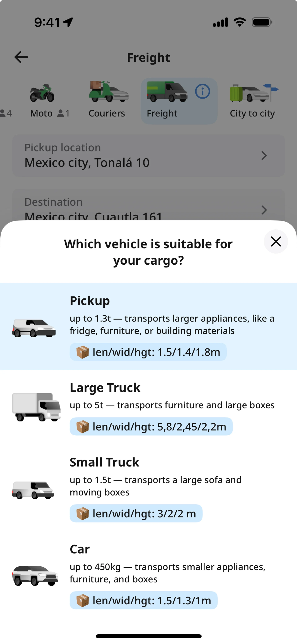Open the Freight info circle icon
297x644 pixels.
202,91
